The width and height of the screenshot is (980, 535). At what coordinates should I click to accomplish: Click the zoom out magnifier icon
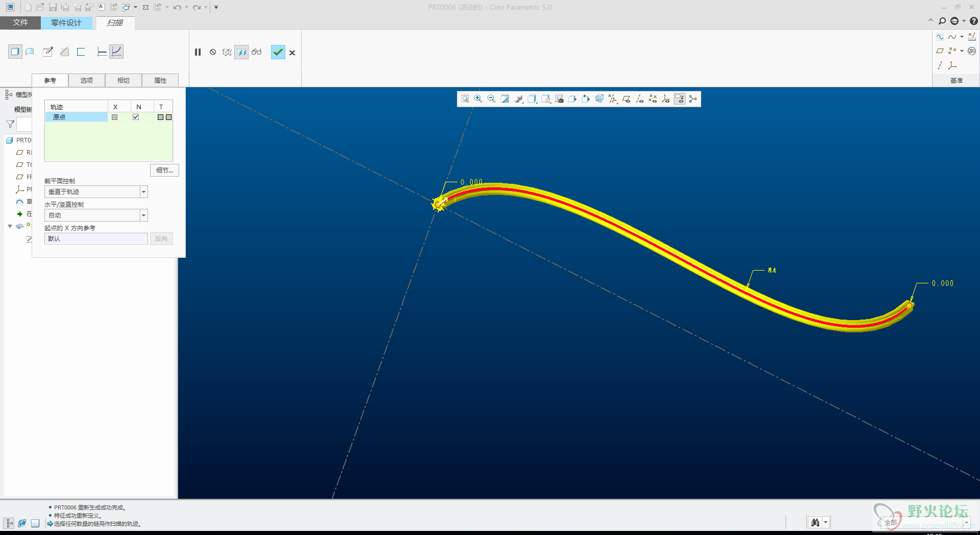[492, 99]
